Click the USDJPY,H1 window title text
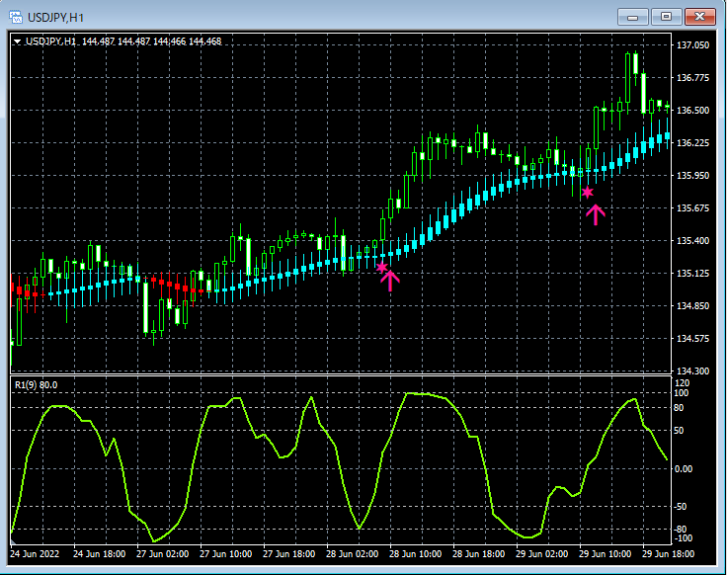 55,18
